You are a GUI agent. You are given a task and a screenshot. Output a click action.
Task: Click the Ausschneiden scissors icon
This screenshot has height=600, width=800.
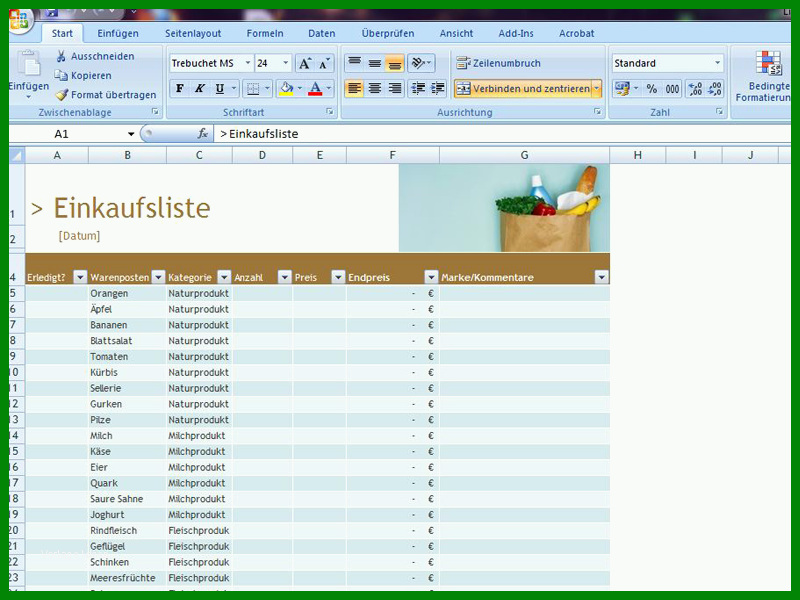tap(61, 56)
